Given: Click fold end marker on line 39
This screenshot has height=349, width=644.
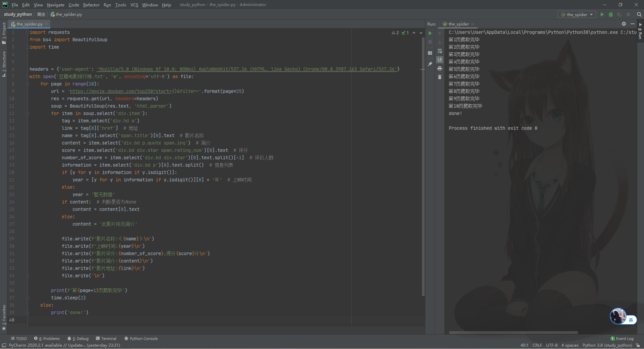Looking at the screenshot, I should pyautogui.click(x=28, y=312).
